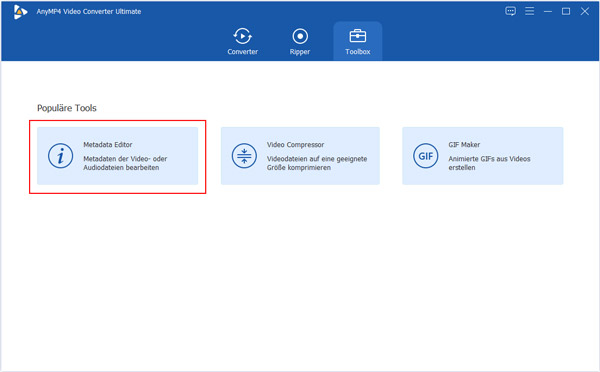Viewport: 600px width, 372px height.
Task: Open the Metadata Editor tool title
Action: 108,145
